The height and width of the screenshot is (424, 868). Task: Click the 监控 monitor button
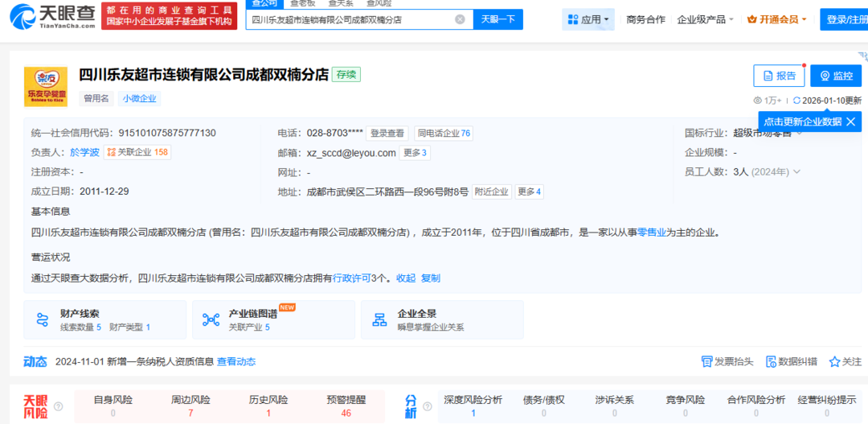(x=836, y=76)
